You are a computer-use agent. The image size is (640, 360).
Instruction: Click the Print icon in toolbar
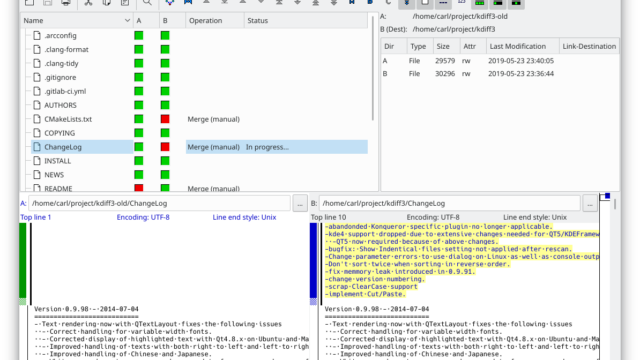pos(66,2)
